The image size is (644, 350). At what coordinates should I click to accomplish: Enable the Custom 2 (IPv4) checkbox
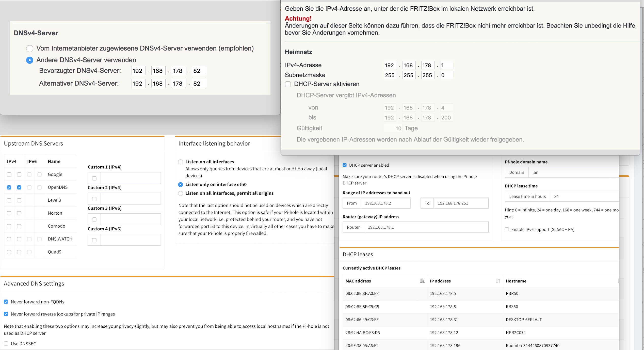point(94,199)
